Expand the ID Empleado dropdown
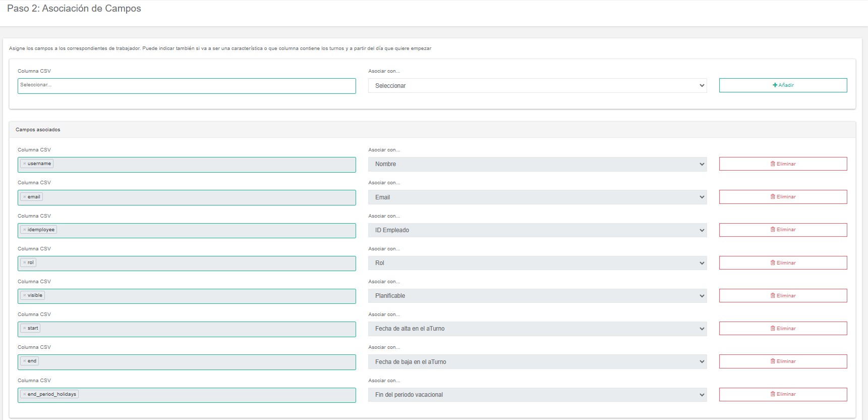This screenshot has height=420, width=868. tap(537, 230)
